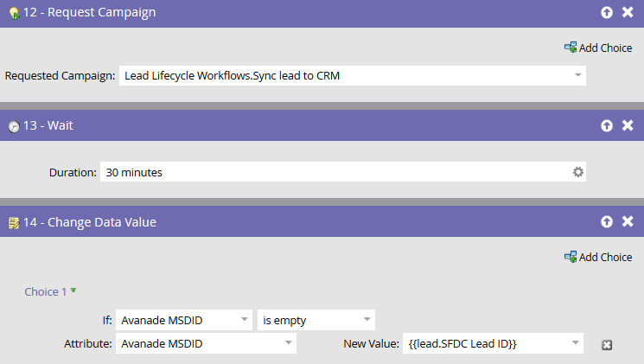The image size is (644, 364).
Task: Remove the step 13 Wait flow step
Action: pos(628,125)
